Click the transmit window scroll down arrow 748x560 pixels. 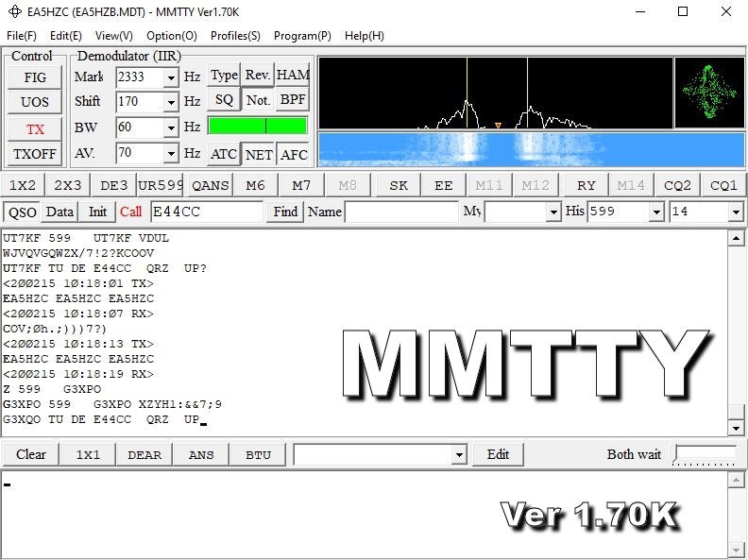pyautogui.click(x=736, y=550)
